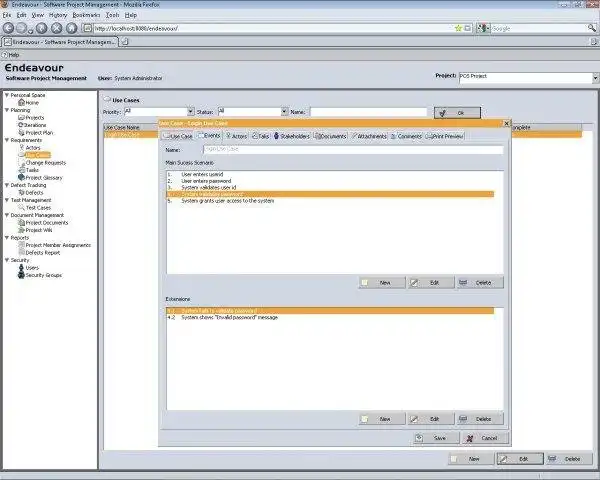
Task: Switch to the Use Case tab in dialog
Action: click(x=178, y=136)
